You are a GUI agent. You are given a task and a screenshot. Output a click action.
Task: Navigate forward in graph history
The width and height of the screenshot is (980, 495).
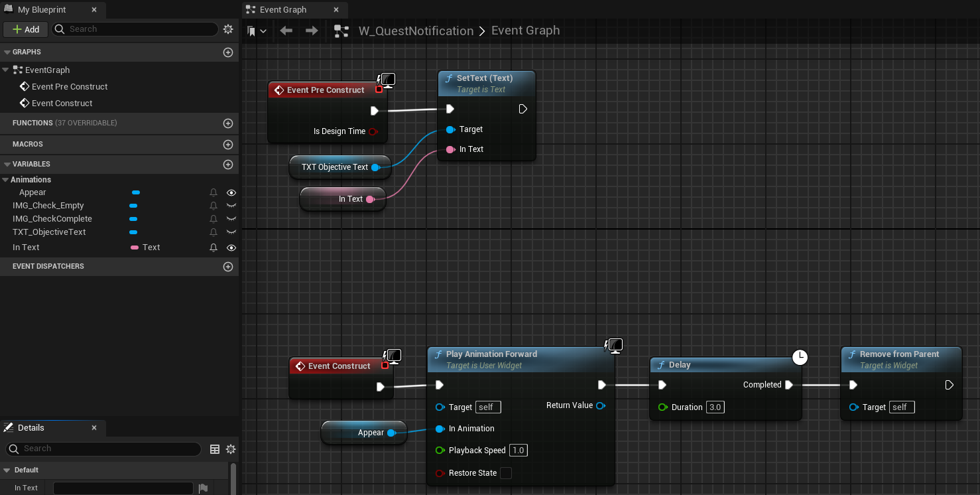312,31
